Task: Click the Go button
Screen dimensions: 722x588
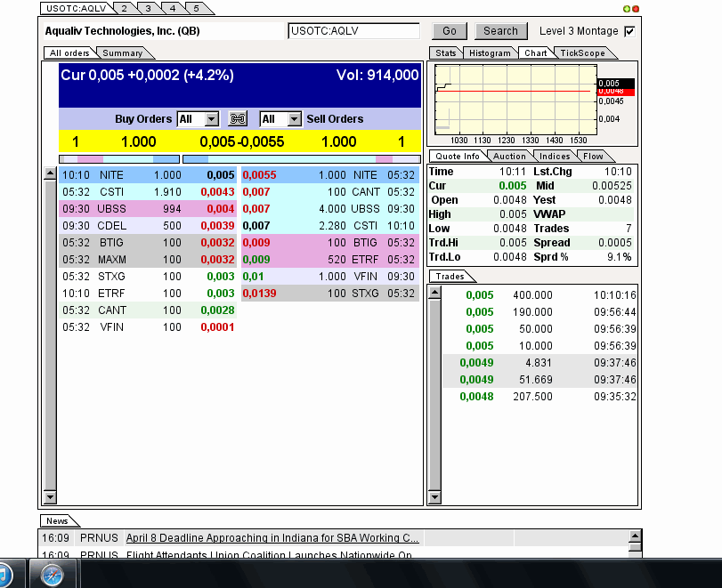Action: 450,31
